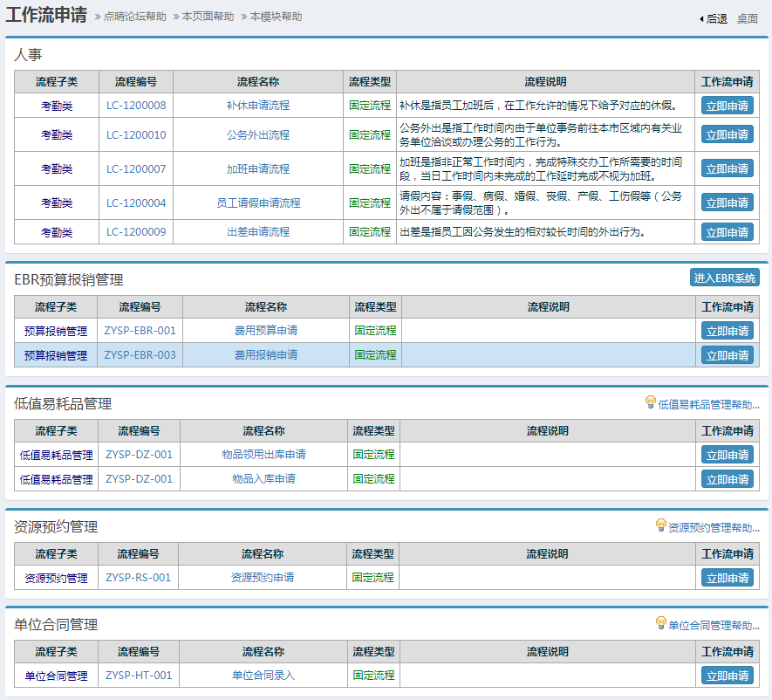Open 本模块帮助 help link
The image size is (772, 700).
click(x=276, y=17)
